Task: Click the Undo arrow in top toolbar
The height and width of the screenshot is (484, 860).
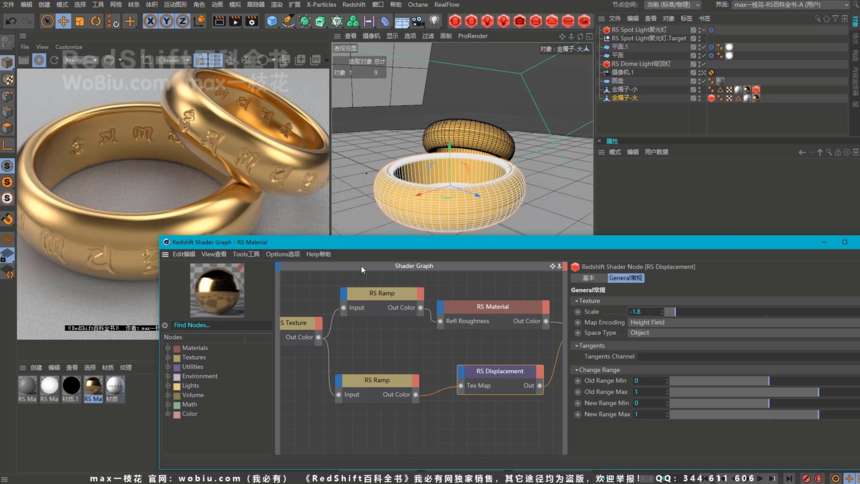Action: tap(10, 21)
